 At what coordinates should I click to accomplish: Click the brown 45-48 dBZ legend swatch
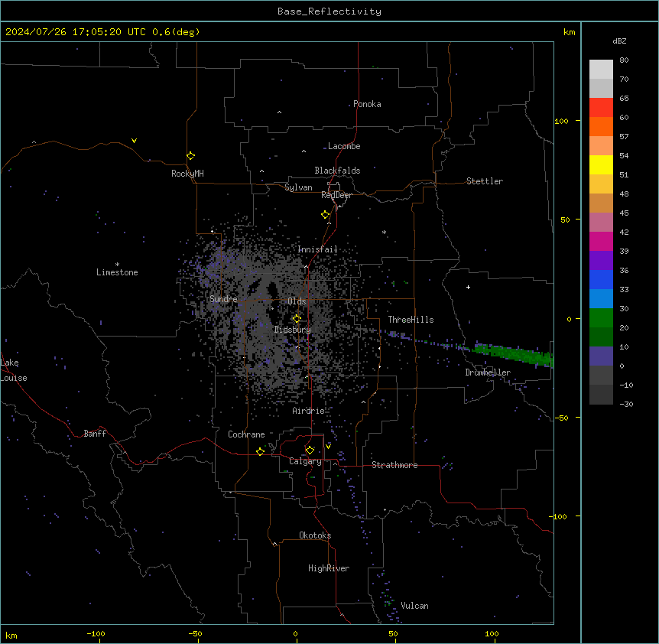point(601,203)
